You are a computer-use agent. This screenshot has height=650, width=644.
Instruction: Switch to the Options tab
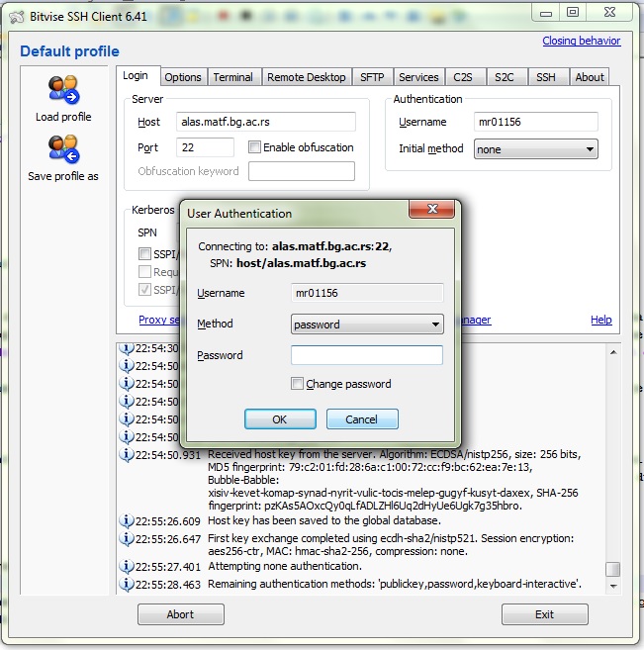(x=183, y=77)
